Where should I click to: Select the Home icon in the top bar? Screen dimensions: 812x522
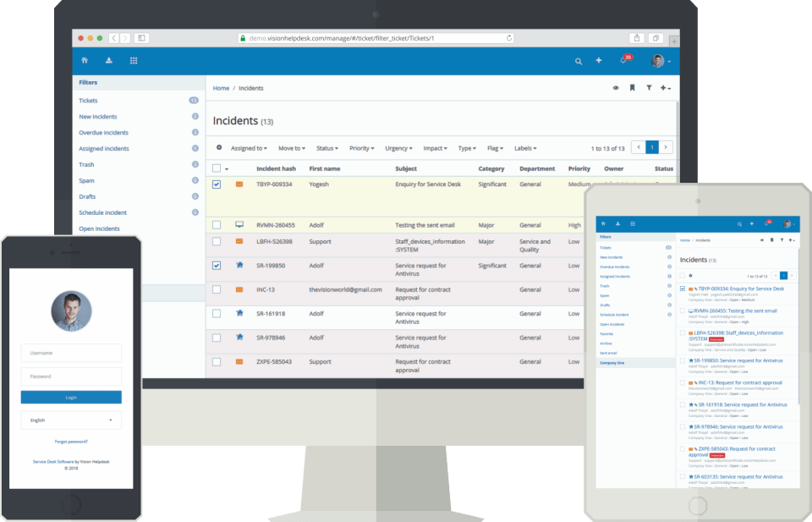click(x=85, y=60)
